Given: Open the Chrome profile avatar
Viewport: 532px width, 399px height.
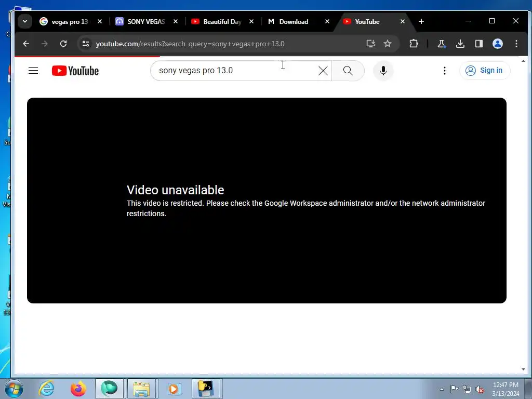Looking at the screenshot, I should click(498, 44).
